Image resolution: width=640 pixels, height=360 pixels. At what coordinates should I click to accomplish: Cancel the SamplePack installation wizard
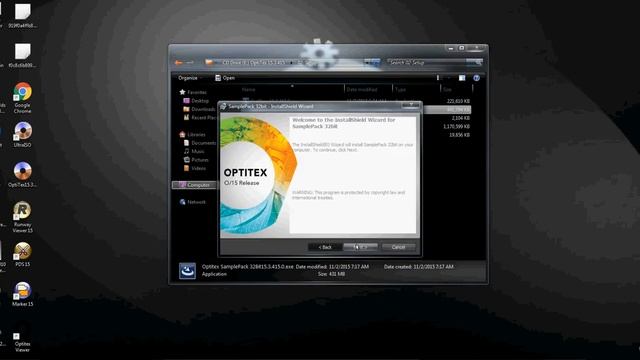pyautogui.click(x=398, y=247)
